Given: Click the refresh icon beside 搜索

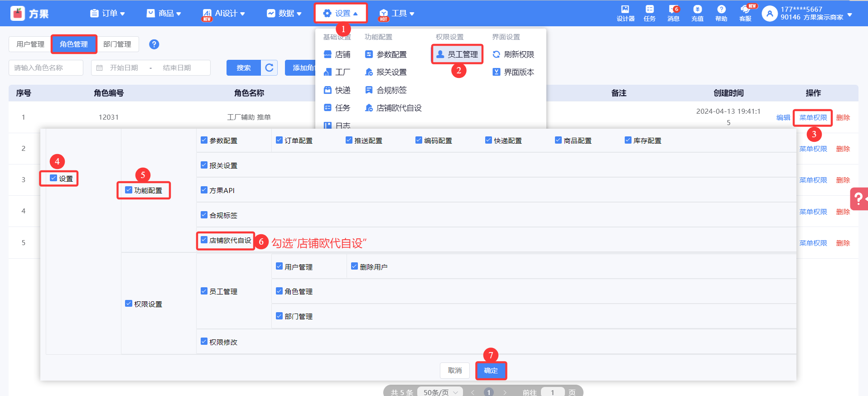Looking at the screenshot, I should [269, 68].
